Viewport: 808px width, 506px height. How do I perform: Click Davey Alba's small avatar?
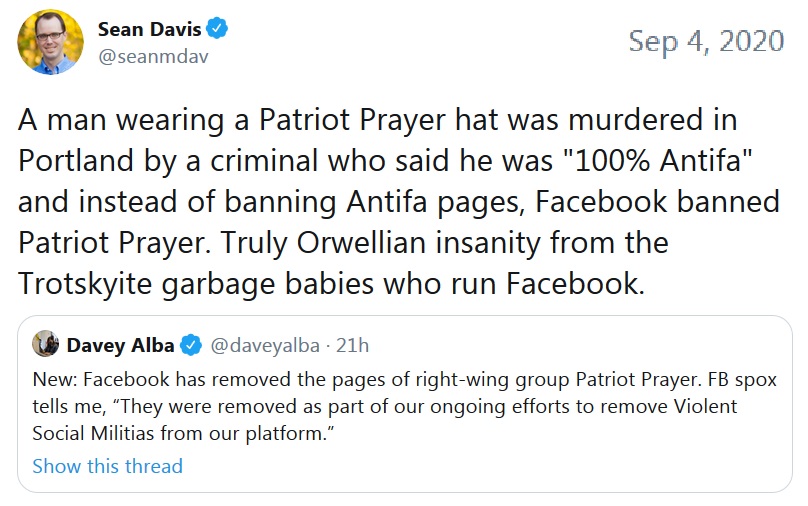[x=45, y=344]
